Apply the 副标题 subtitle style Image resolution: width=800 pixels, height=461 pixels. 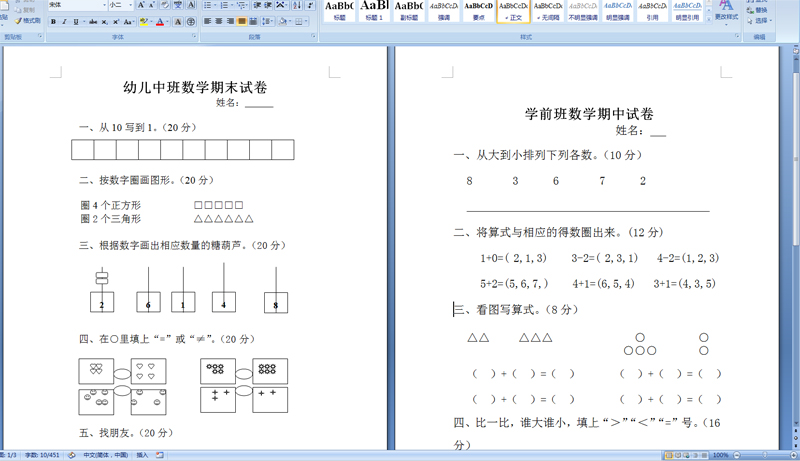(x=409, y=11)
